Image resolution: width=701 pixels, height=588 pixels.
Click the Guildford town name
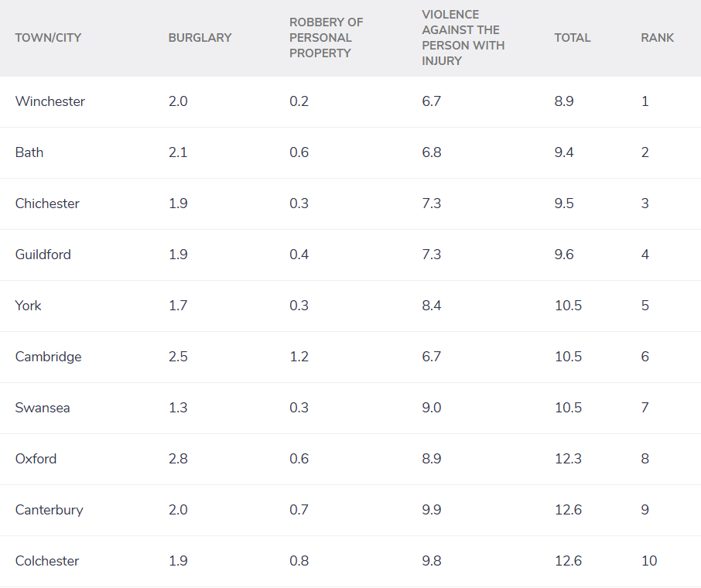pos(43,255)
